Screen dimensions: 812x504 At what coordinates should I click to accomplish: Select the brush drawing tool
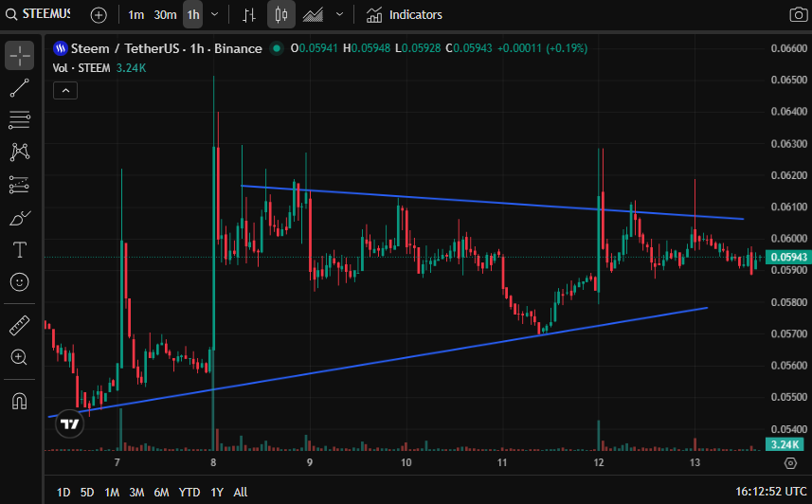pos(20,218)
